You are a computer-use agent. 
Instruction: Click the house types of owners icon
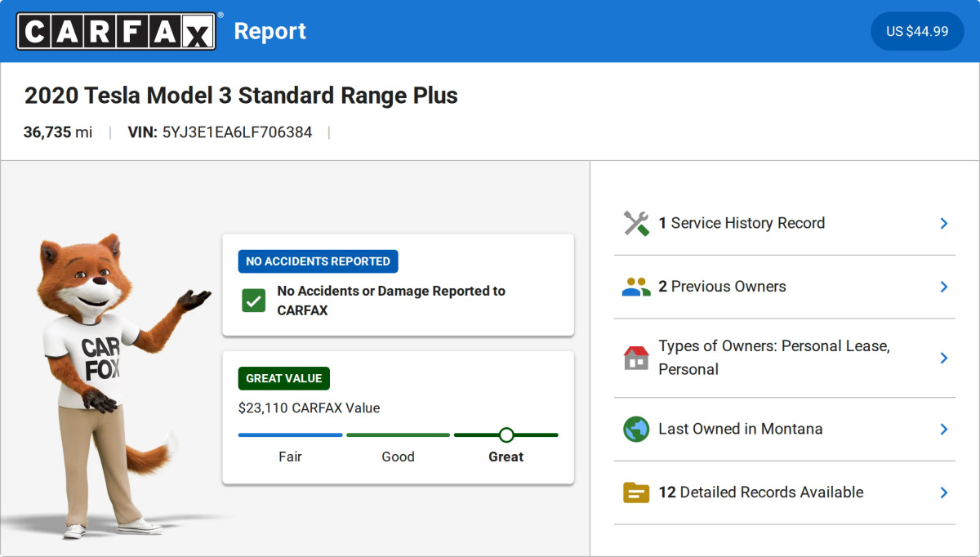pyautogui.click(x=636, y=358)
